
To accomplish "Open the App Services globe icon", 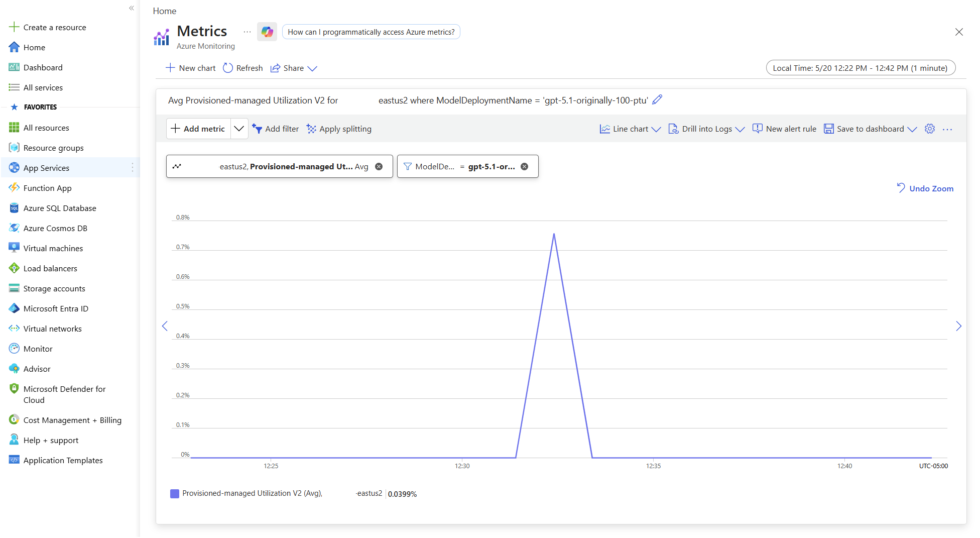I will pos(14,168).
